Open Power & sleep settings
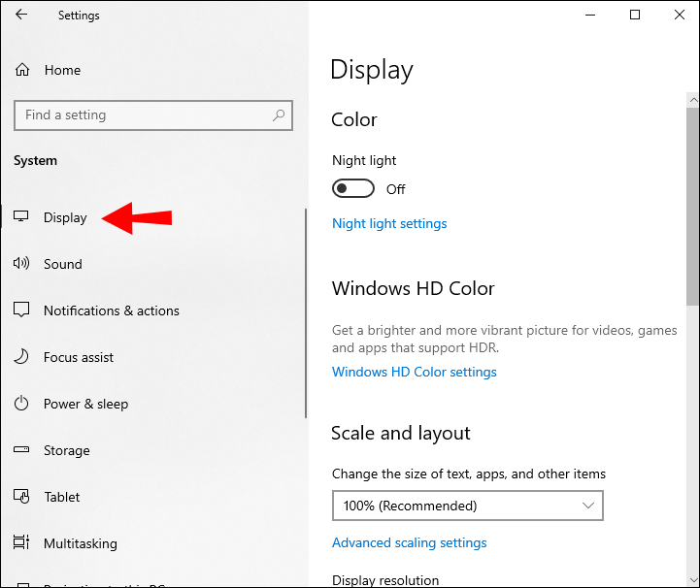This screenshot has width=700, height=588. (x=85, y=404)
